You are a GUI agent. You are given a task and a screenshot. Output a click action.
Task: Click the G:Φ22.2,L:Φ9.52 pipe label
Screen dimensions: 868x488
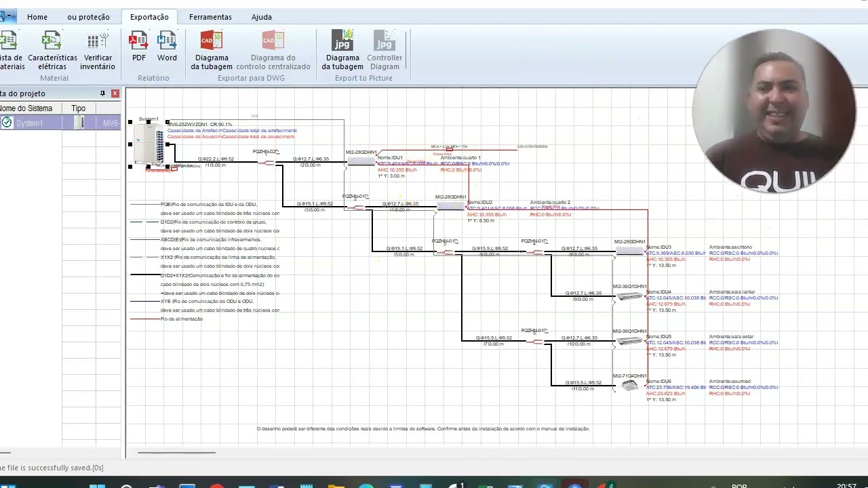pyautogui.click(x=216, y=159)
